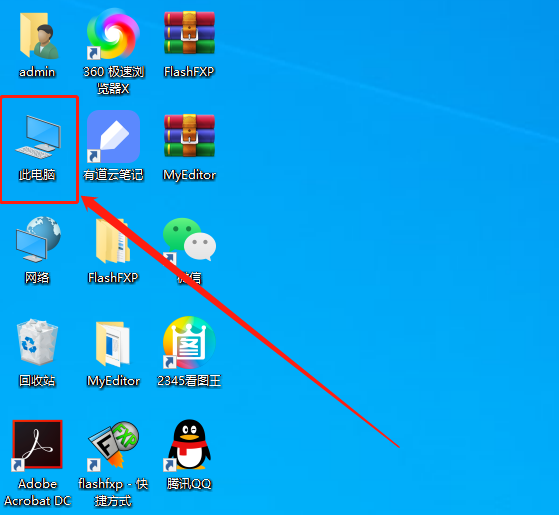Click the 此电脑 computer icon

(38, 138)
